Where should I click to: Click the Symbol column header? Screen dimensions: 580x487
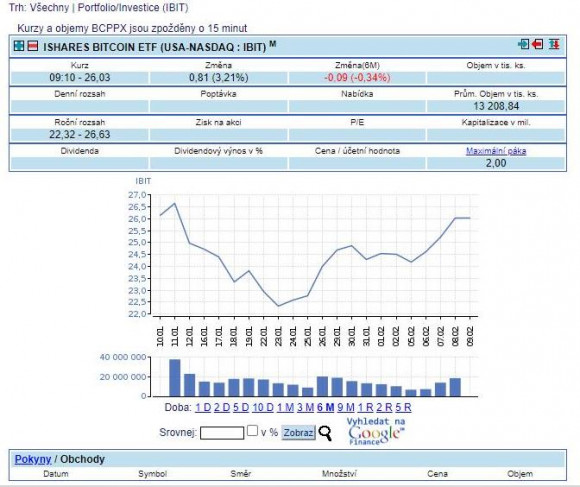click(x=152, y=474)
